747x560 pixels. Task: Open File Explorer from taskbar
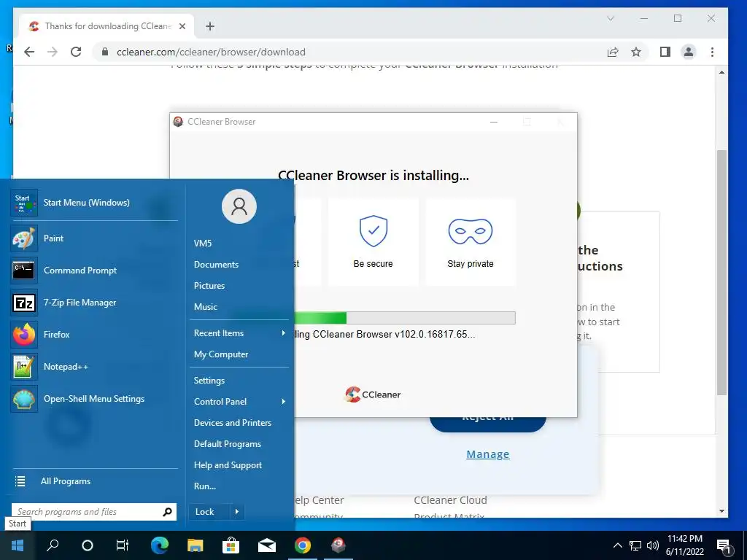tap(195, 545)
